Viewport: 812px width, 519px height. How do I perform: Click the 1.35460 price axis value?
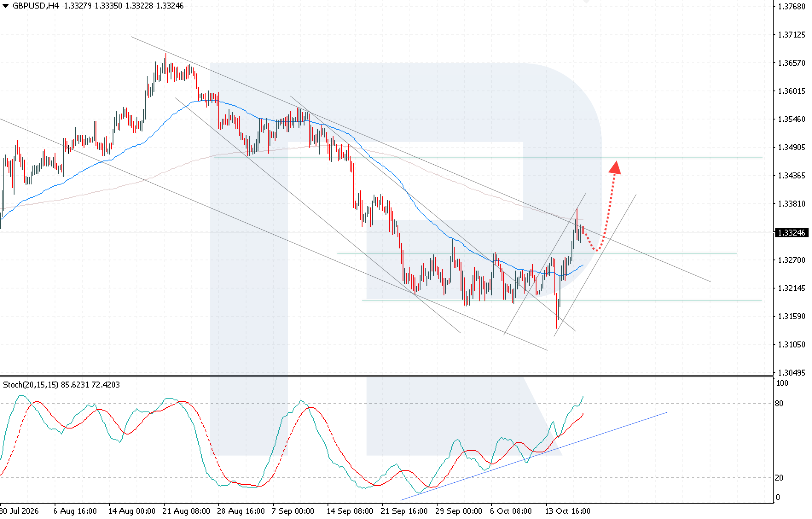pyautogui.click(x=792, y=119)
